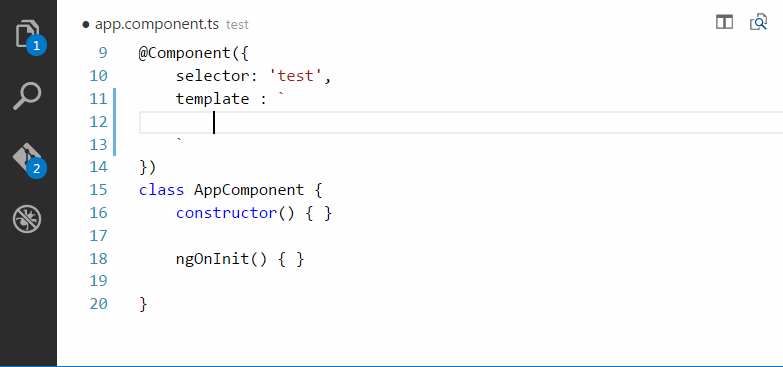Open the changes/preview file icon

pyautogui.click(x=758, y=22)
